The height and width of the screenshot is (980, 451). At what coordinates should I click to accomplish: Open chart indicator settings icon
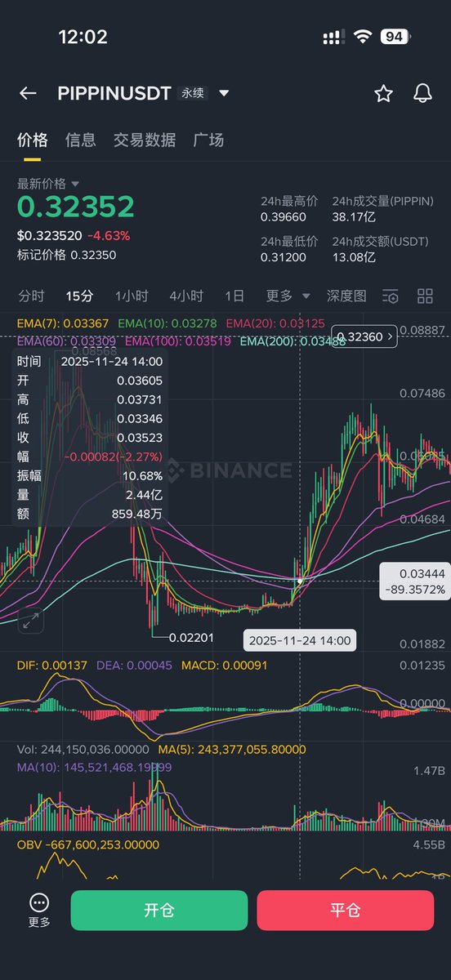click(391, 296)
